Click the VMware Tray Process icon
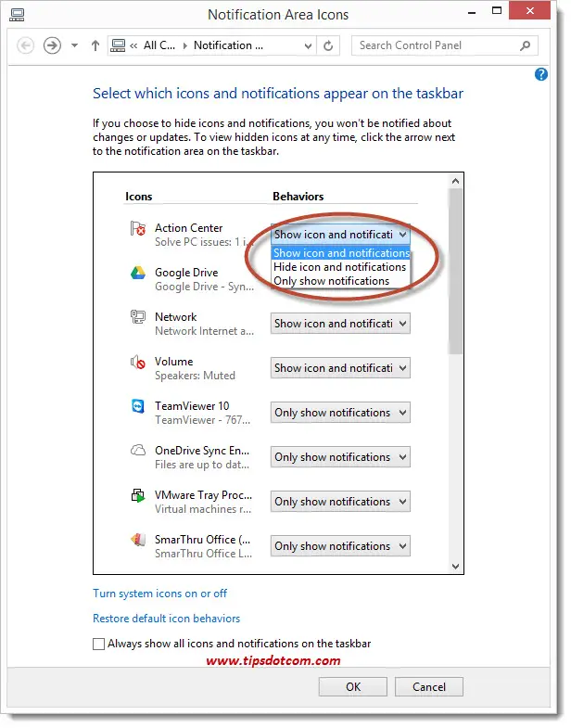 point(138,495)
